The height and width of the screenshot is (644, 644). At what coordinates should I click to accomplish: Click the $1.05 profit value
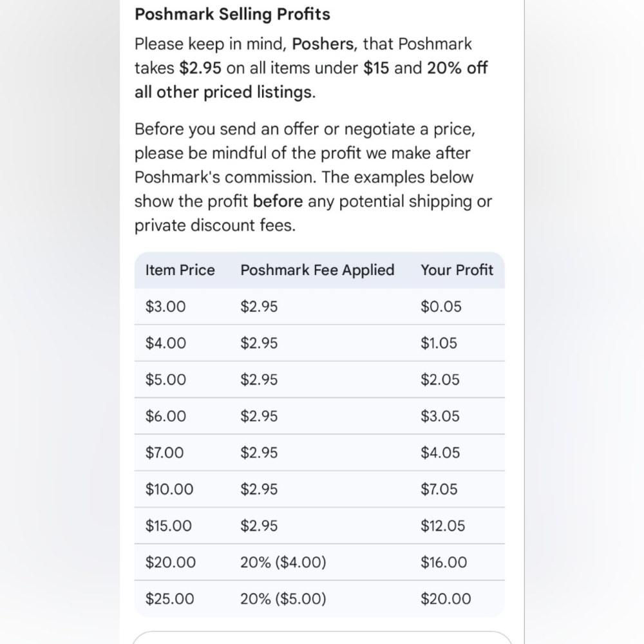point(439,343)
